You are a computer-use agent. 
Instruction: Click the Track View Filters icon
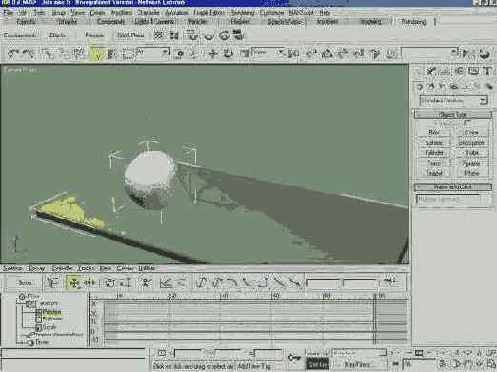[x=52, y=283]
